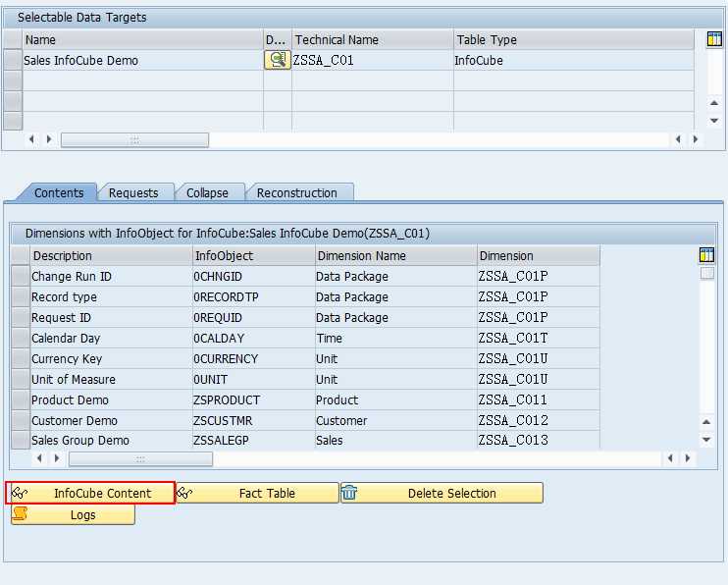728x585 pixels.
Task: Click the Delete Selection button
Action: [442, 493]
